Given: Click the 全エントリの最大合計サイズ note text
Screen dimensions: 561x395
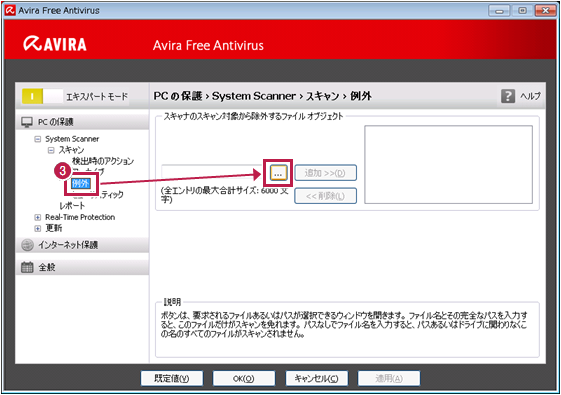Looking at the screenshot, I should point(224,195).
